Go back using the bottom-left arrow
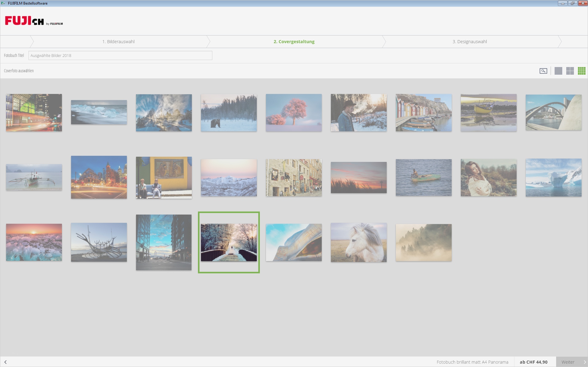588x367 pixels. click(6, 362)
